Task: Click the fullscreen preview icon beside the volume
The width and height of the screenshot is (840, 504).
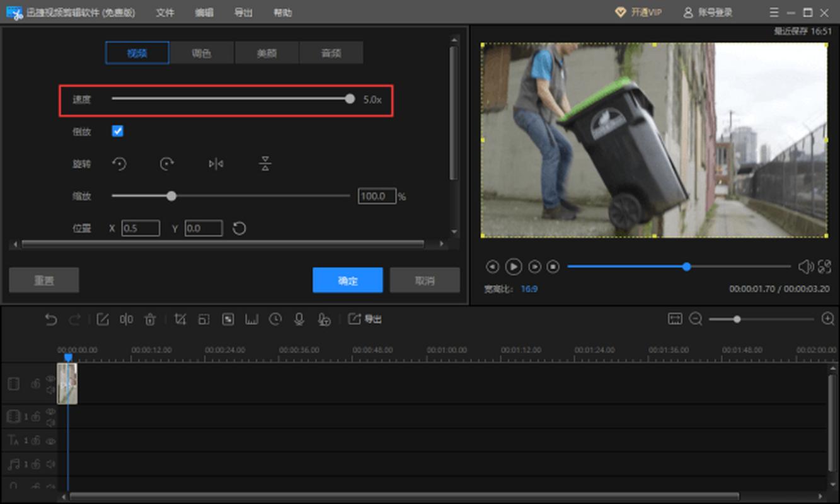Action: (x=824, y=267)
